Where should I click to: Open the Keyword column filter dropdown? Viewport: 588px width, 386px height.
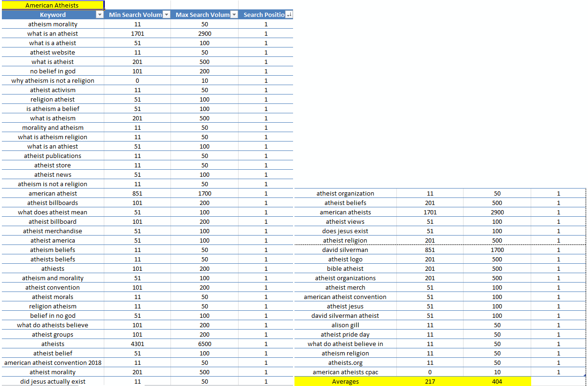pos(100,15)
